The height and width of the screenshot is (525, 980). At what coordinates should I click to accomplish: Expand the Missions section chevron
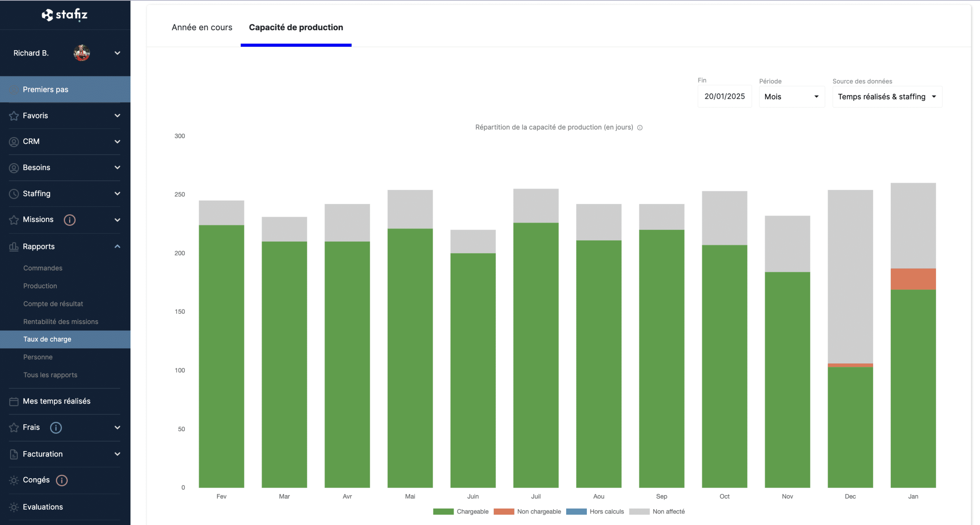click(x=117, y=219)
